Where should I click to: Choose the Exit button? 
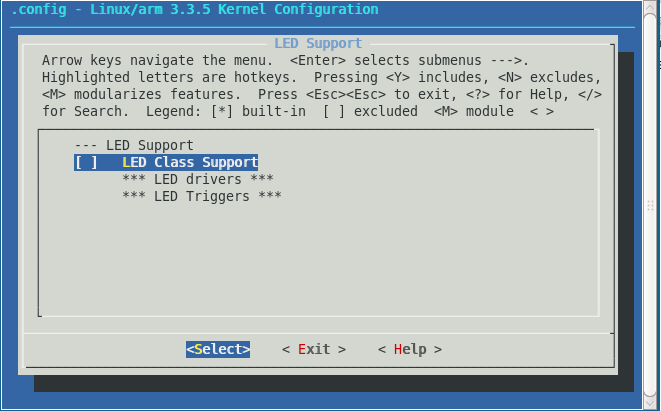tap(314, 349)
